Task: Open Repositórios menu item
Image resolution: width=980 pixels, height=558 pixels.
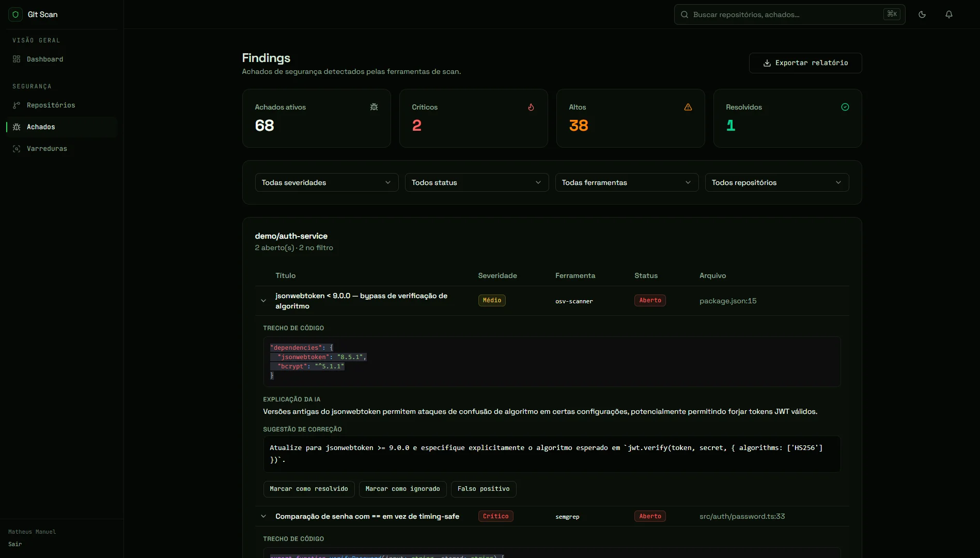Action: tap(61, 105)
